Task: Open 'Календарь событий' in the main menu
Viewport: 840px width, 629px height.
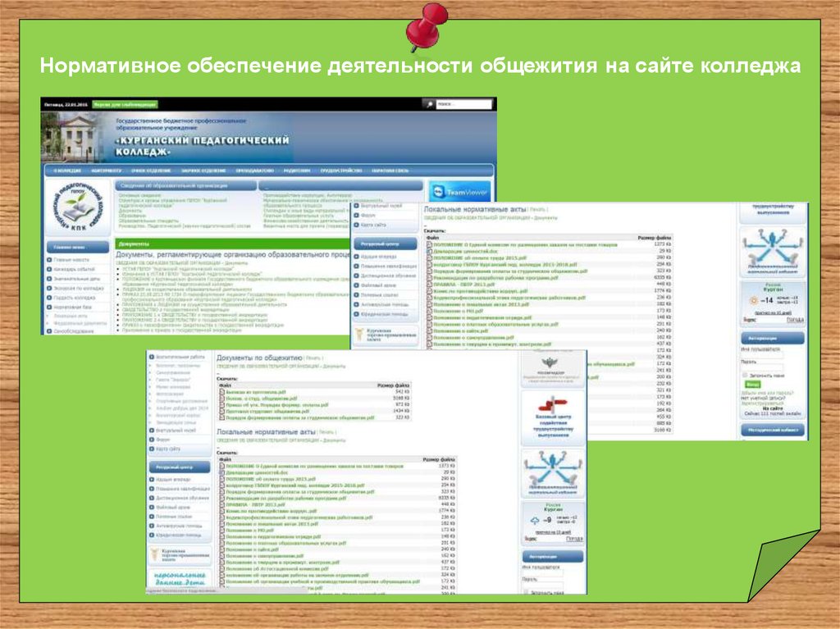Action: (x=74, y=269)
